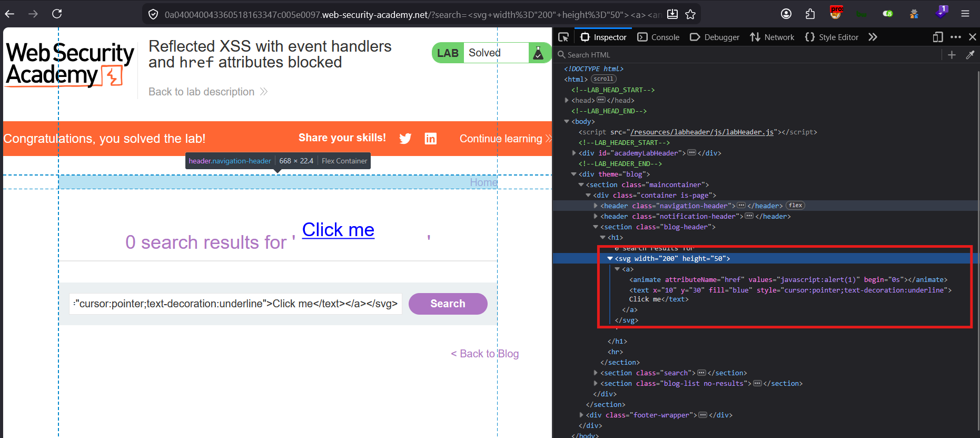
Task: Click the Search HTML field
Action: pyautogui.click(x=748, y=55)
